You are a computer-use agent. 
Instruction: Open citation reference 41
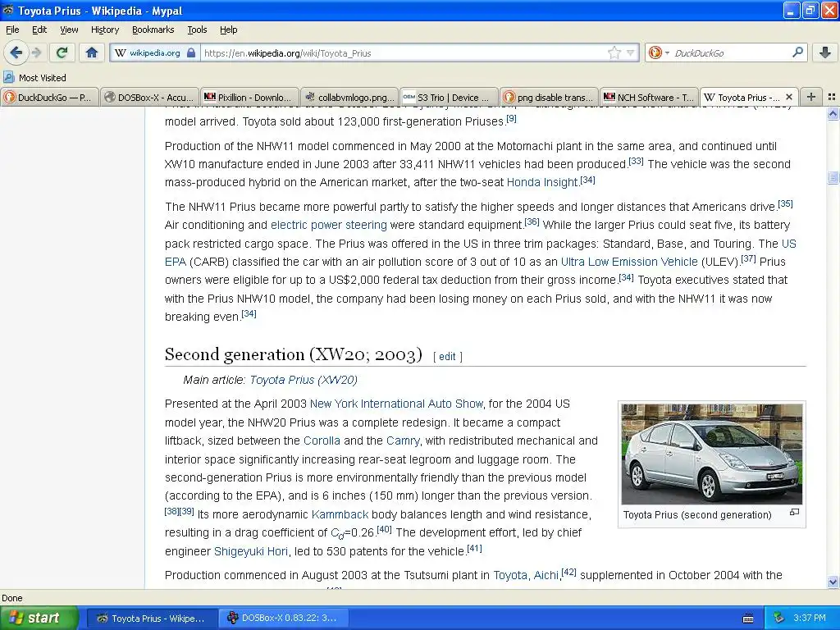tap(475, 548)
